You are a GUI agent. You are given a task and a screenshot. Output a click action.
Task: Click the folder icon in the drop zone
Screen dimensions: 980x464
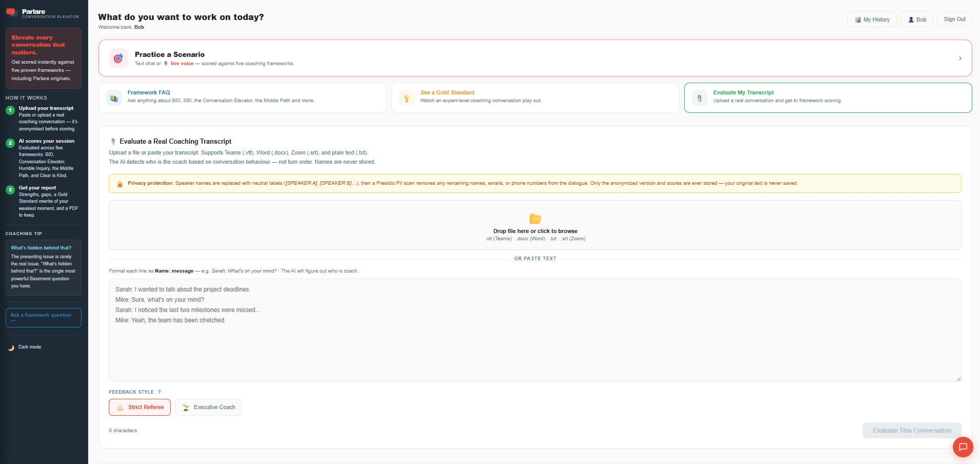pyautogui.click(x=535, y=219)
